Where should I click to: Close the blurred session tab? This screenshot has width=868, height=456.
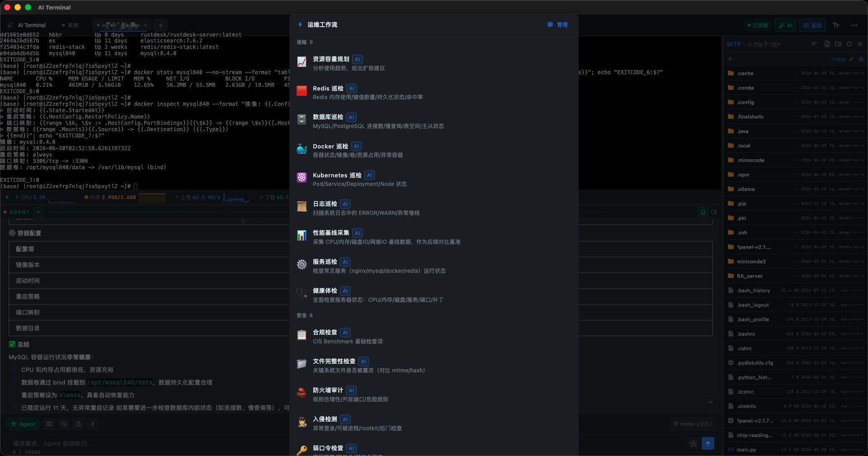145,25
